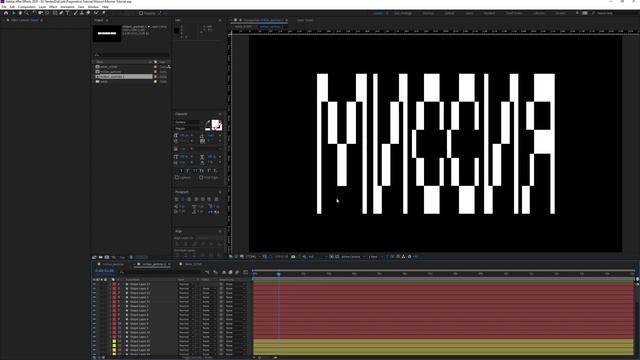
Task: Select the Eraser tool
Action: click(88, 13)
